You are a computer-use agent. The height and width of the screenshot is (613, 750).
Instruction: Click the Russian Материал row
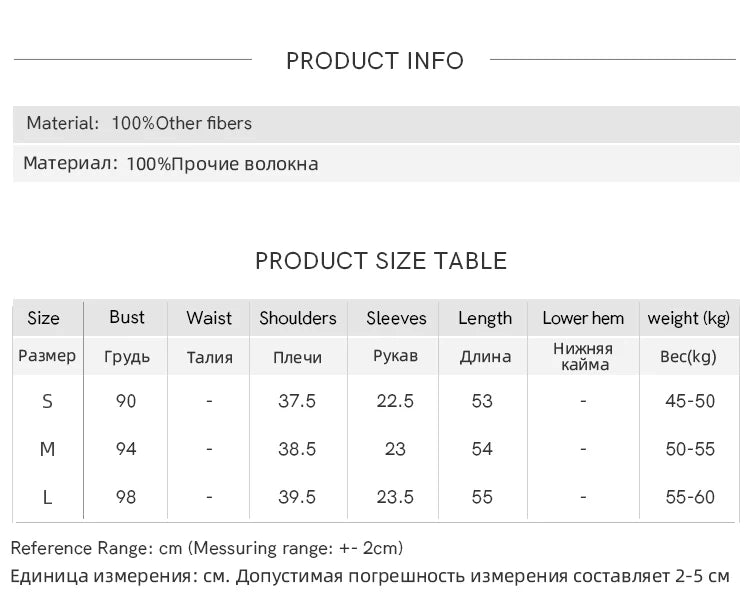pyautogui.click(x=376, y=164)
